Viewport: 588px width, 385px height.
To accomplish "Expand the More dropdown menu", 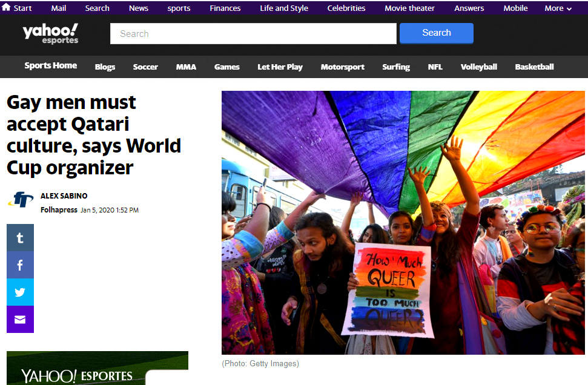I will (558, 8).
